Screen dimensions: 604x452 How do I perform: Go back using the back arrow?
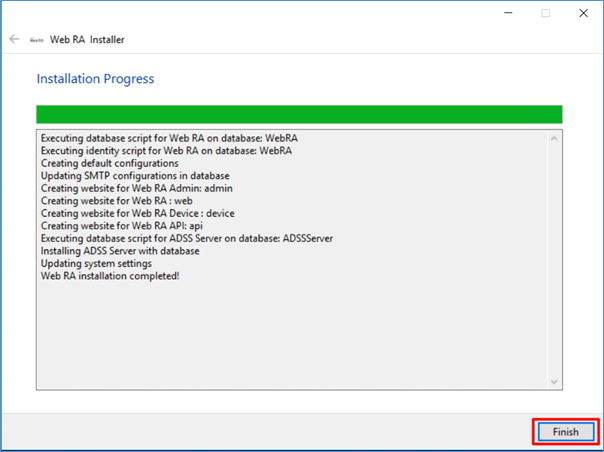(14, 39)
